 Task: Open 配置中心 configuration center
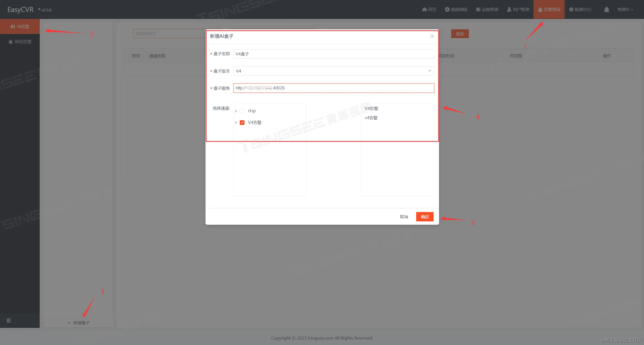click(580, 10)
